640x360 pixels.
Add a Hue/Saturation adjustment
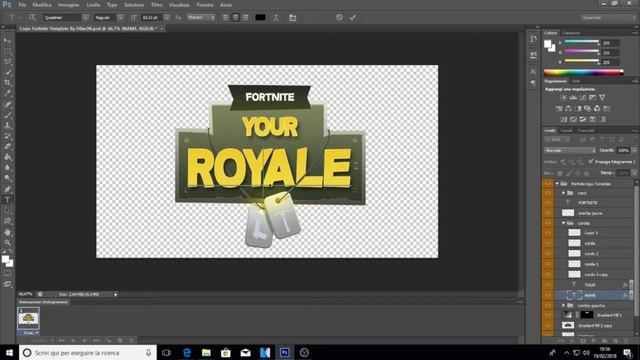558,109
